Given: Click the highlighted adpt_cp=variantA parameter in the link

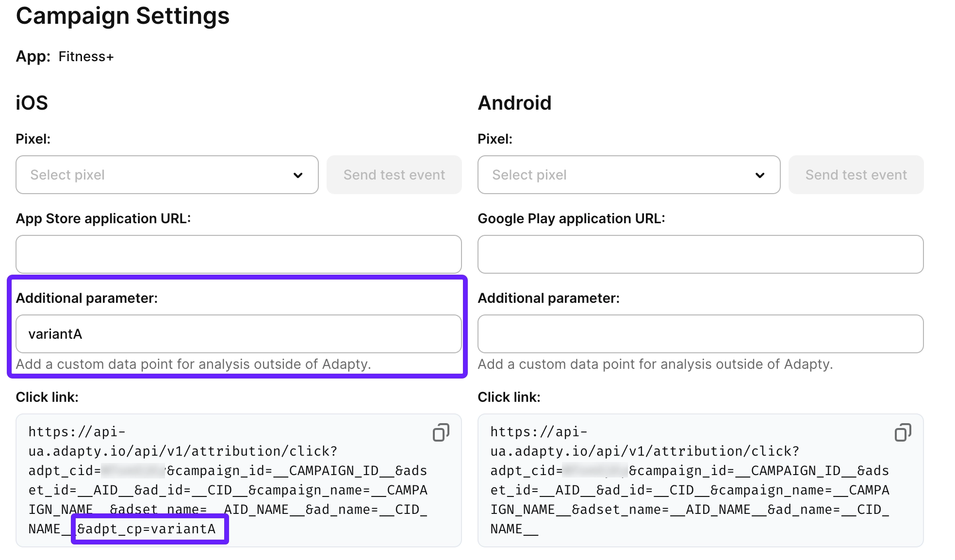Looking at the screenshot, I should click(149, 529).
